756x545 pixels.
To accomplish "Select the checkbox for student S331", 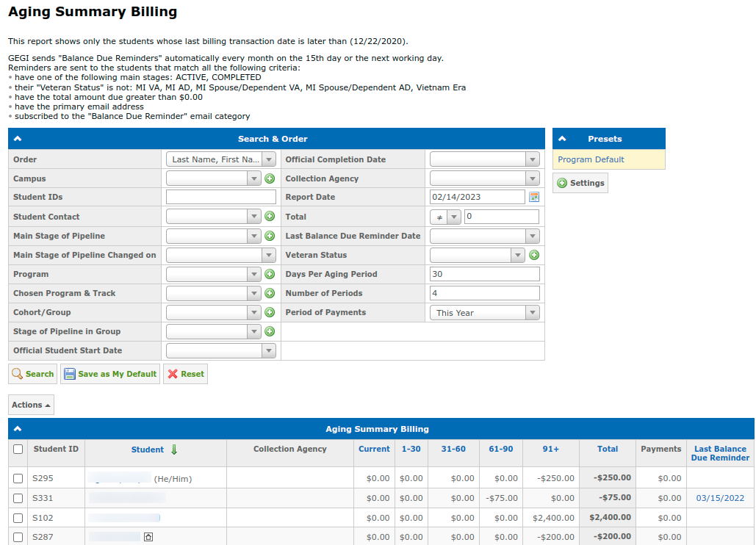I will tap(18, 498).
